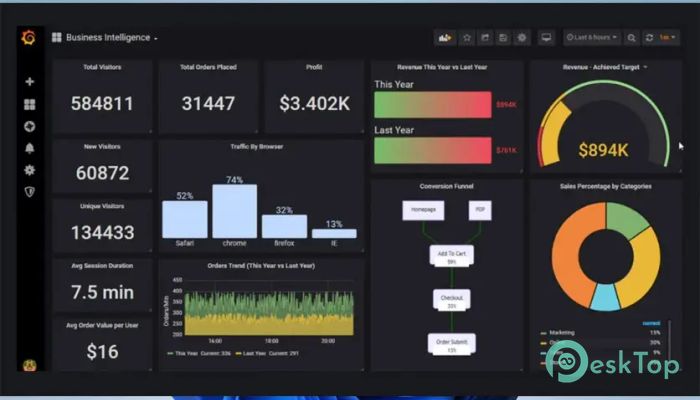This screenshot has width=700, height=400.
Task: Sort pie legend by current column header
Action: (x=651, y=323)
